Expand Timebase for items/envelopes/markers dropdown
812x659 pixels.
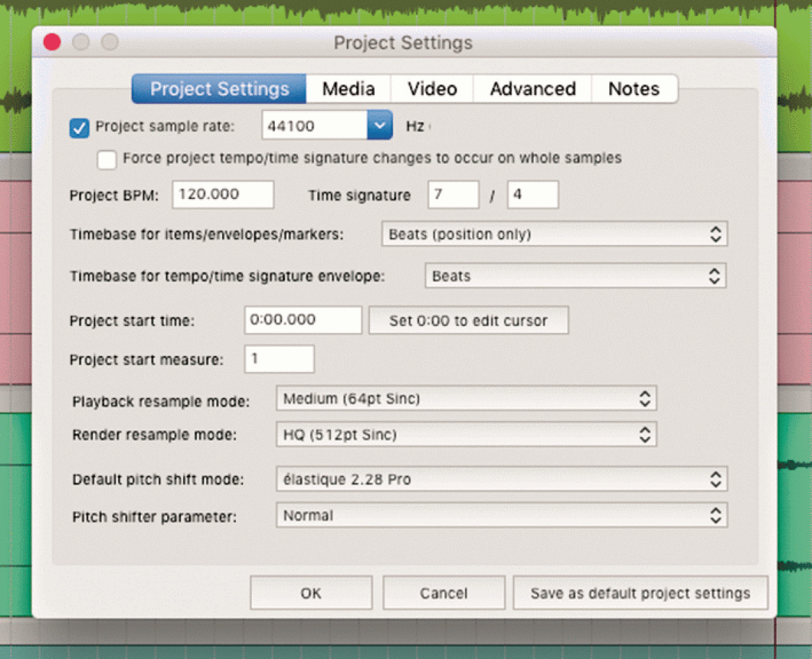tap(555, 234)
